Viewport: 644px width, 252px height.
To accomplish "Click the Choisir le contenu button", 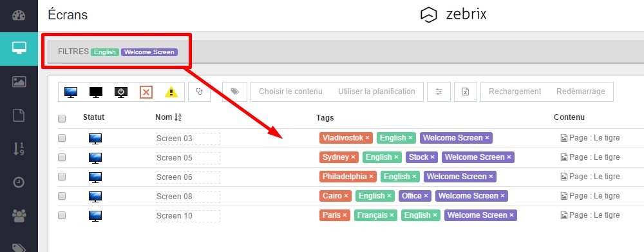I will point(290,92).
